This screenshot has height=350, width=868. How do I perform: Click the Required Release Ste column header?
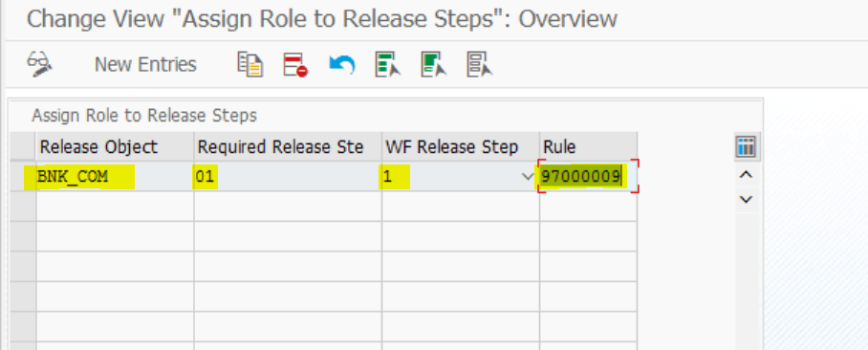(288, 146)
